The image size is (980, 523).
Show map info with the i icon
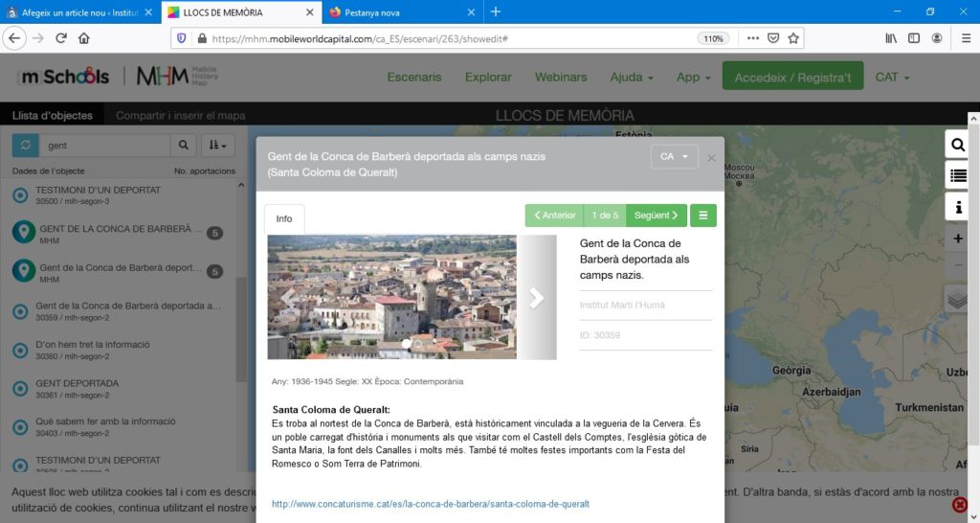point(957,206)
